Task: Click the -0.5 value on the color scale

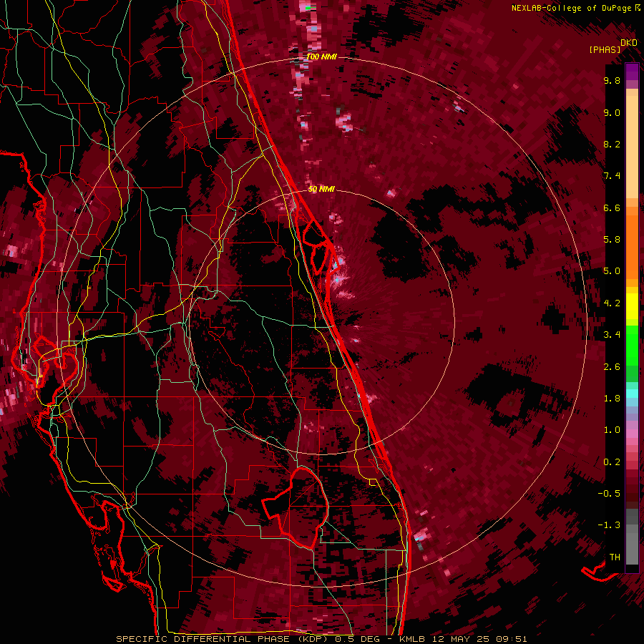Action: pyautogui.click(x=609, y=493)
